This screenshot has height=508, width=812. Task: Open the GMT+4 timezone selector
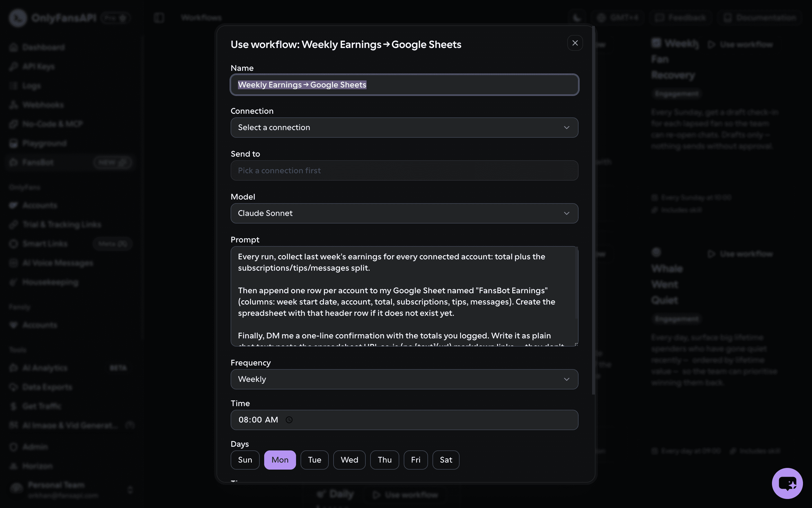point(618,17)
